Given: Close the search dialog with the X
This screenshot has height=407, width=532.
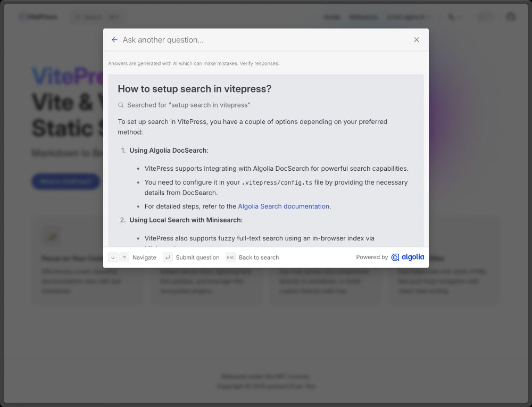Looking at the screenshot, I should coord(417,40).
